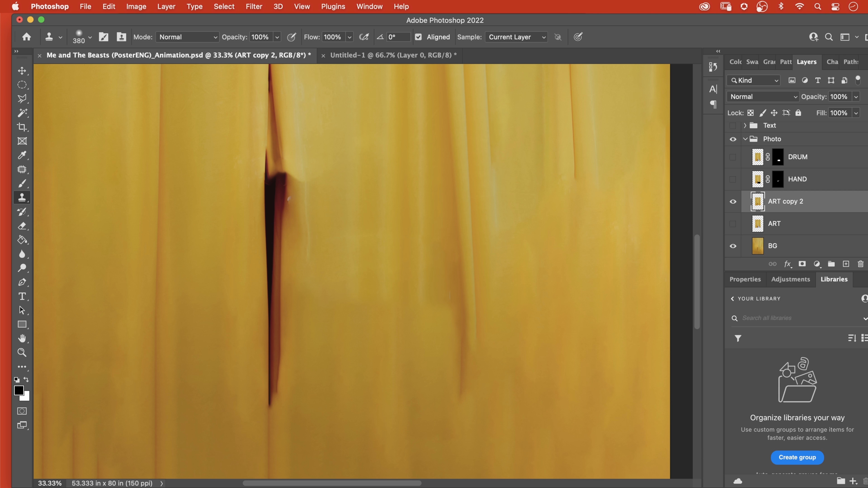Viewport: 868px width, 488px height.
Task: Hide the BG layer
Action: tap(733, 246)
